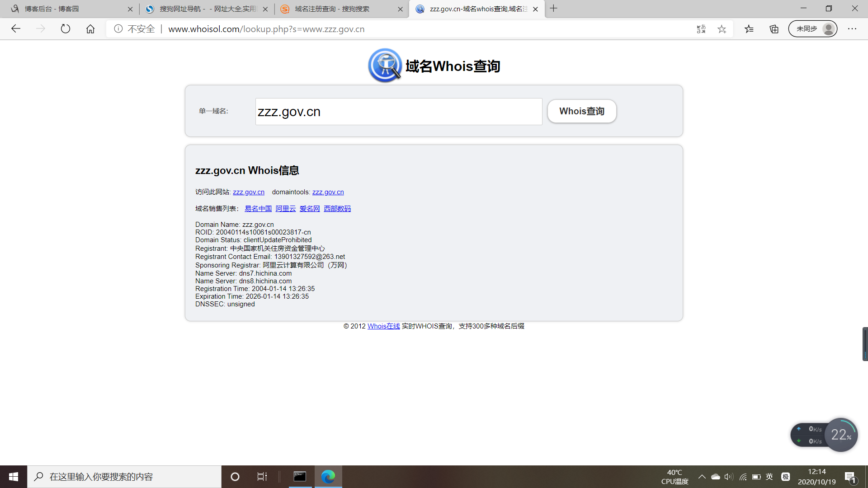Image resolution: width=868 pixels, height=488 pixels.
Task: Add page to favorites star icon
Action: 722,29
